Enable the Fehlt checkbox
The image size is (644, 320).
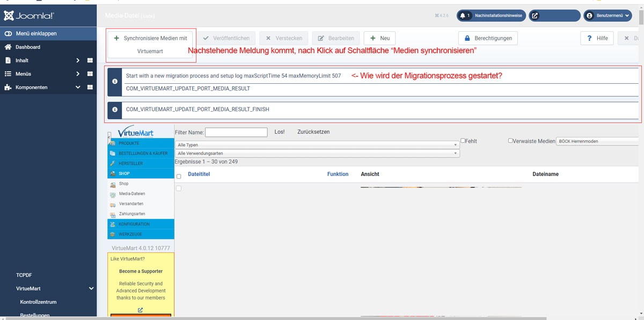(463, 141)
